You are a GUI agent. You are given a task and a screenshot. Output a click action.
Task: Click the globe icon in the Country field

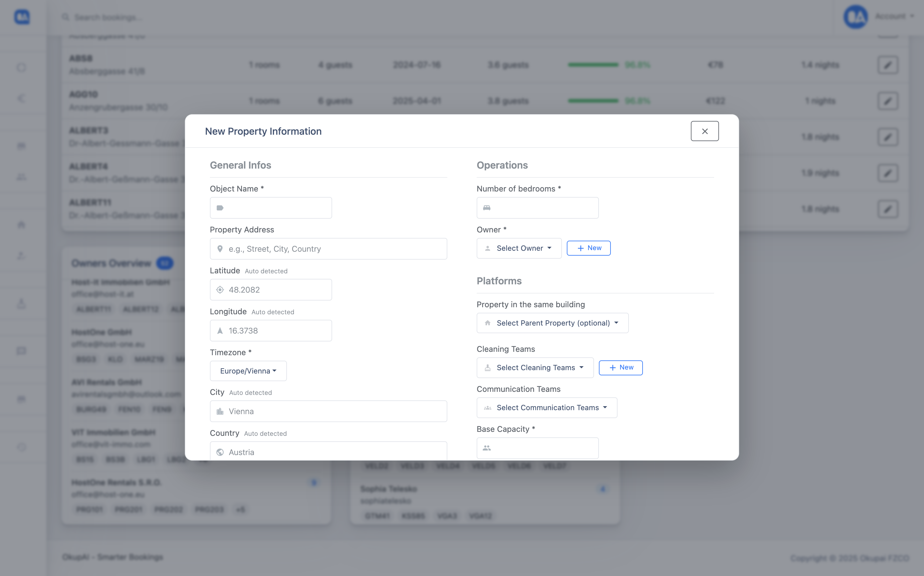(x=220, y=452)
